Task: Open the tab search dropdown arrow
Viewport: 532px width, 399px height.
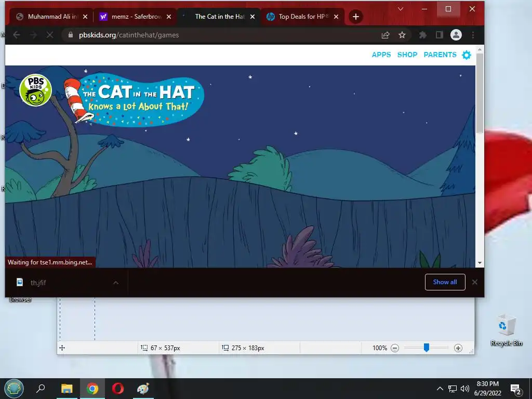Action: [x=401, y=9]
